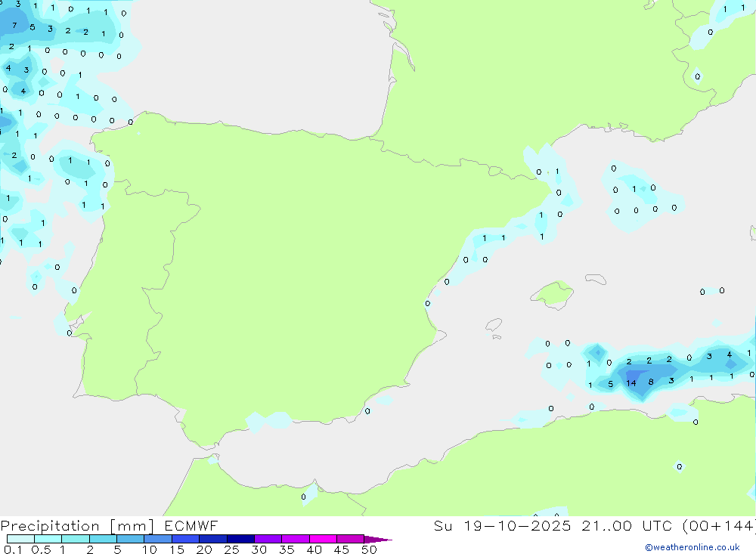Click the "(00+144)" forecast offset text
Image resolution: width=756 pixels, height=554 pixels.
point(720,525)
